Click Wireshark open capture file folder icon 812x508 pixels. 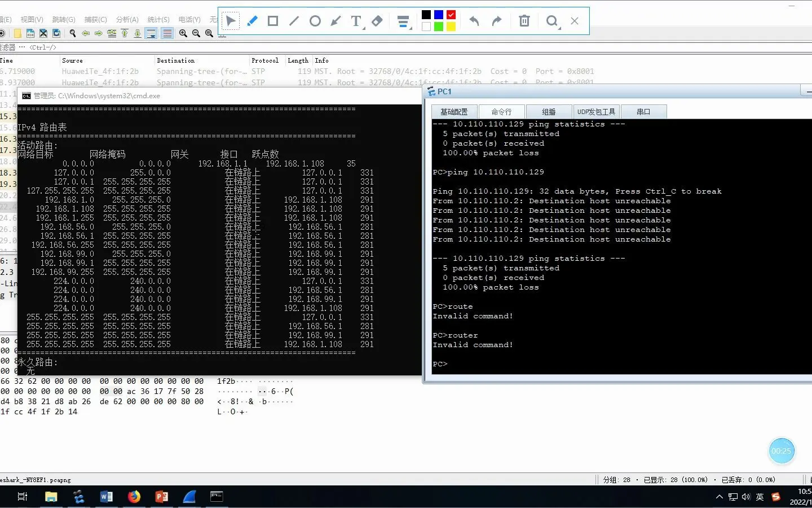click(17, 33)
